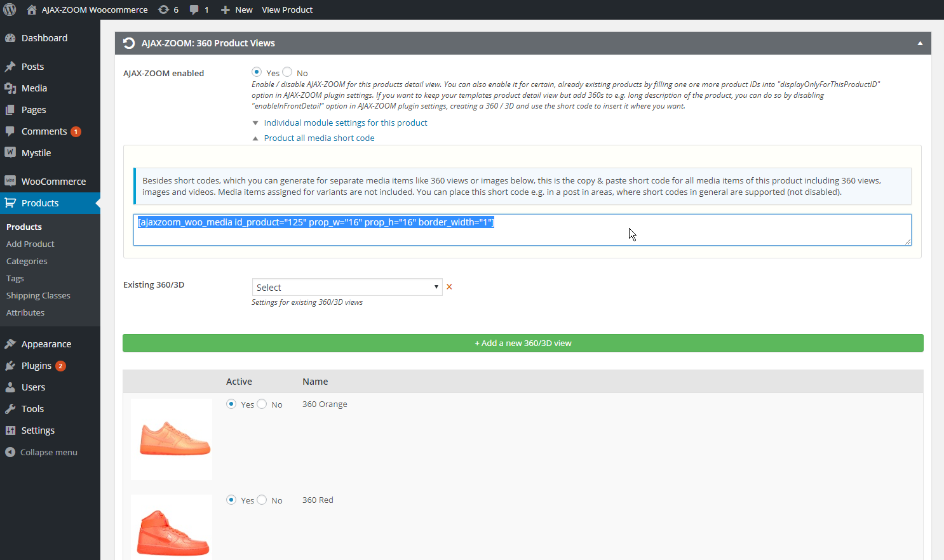Click the 360 Red name text
Image resolution: width=944 pixels, height=560 pixels.
pos(318,500)
